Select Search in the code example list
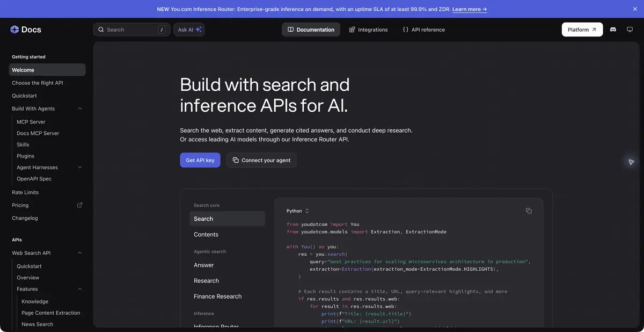Image resolution: width=644 pixels, height=332 pixels. pos(227,219)
